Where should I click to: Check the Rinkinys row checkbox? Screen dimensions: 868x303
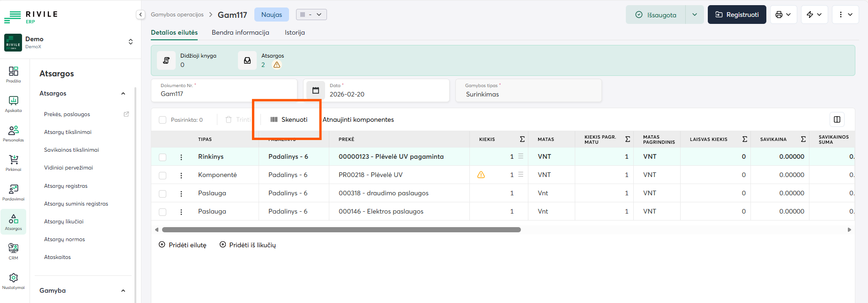pos(163,157)
